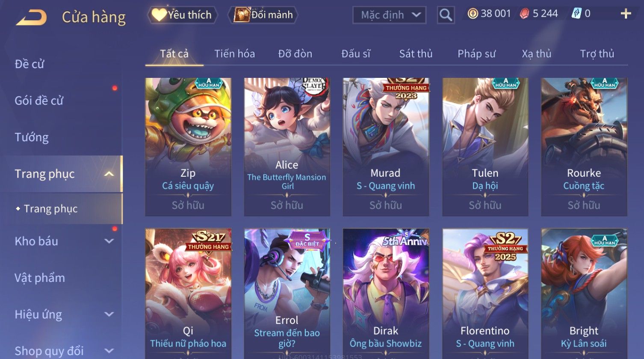Switch to the Tiến hóa tab
644x359 pixels.
[234, 54]
